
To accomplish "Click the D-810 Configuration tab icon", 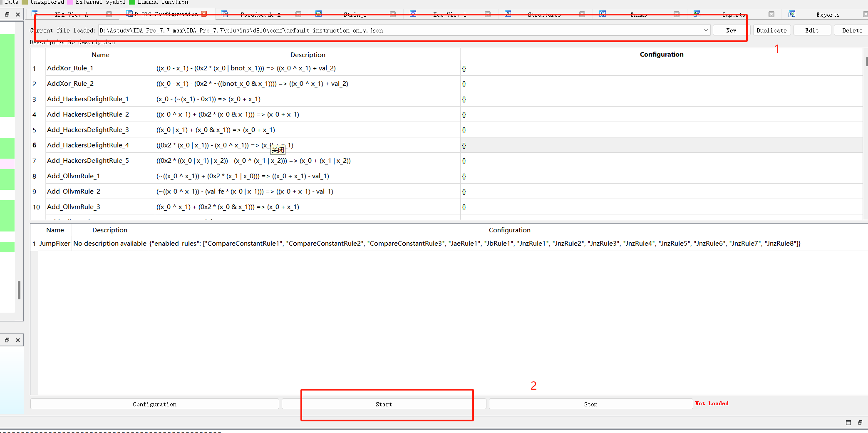I will [129, 13].
